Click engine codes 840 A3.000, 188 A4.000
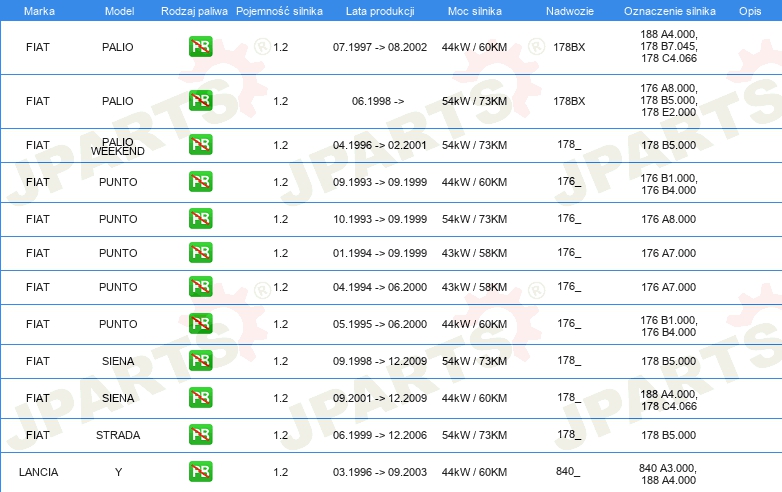This screenshot has height=492, width=782. point(668,474)
